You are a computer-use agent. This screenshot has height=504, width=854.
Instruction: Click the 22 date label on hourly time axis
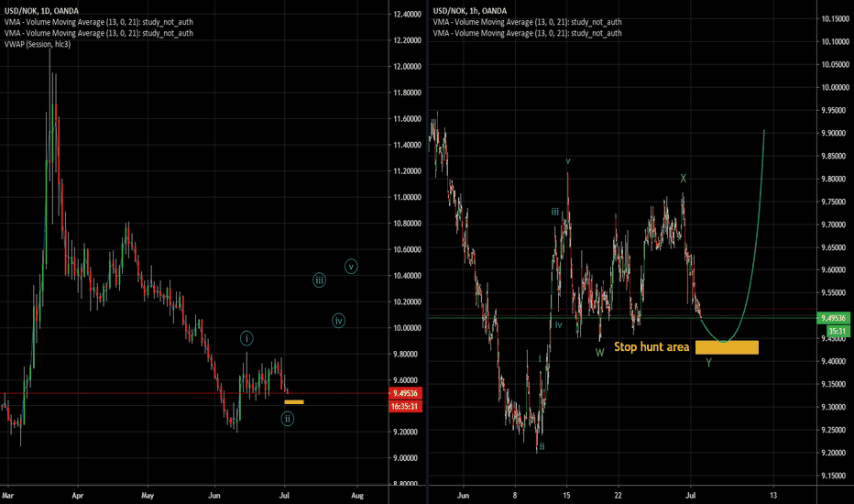(x=619, y=495)
